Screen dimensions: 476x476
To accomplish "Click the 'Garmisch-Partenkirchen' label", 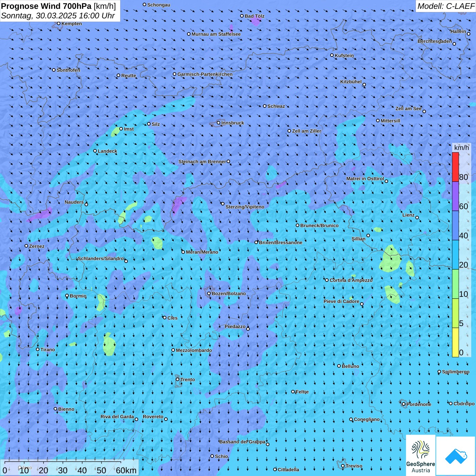I will (x=205, y=74).
